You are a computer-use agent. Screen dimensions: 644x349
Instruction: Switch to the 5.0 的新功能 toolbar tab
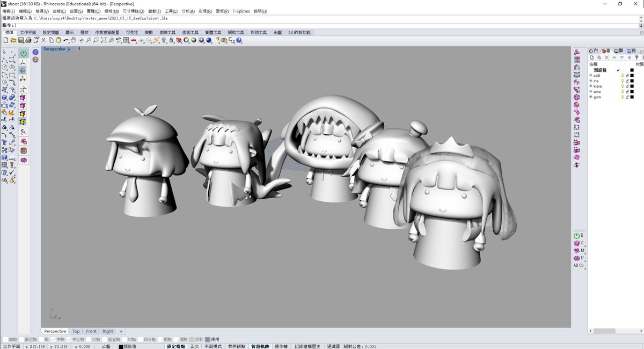299,32
